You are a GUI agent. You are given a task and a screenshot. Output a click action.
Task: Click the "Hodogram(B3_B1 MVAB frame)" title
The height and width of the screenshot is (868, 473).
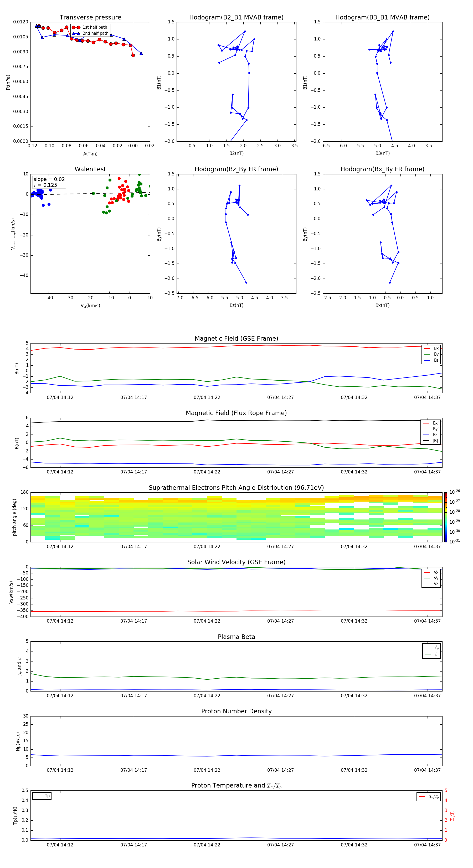click(382, 18)
